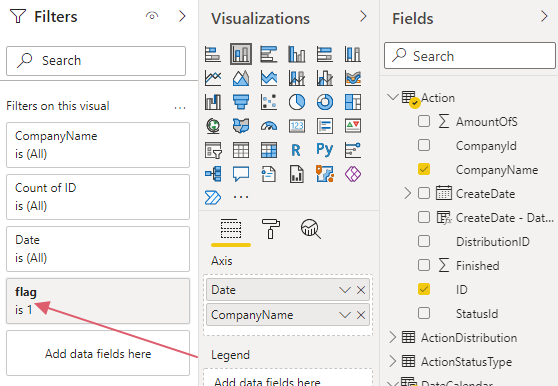Choose the Decomposition tree visual
The image size is (558, 386).
[x=213, y=174]
